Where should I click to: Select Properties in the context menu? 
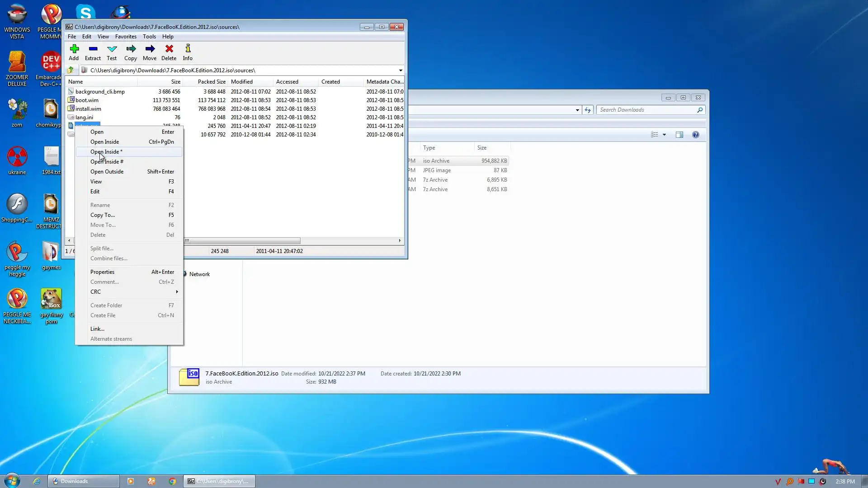pos(103,272)
